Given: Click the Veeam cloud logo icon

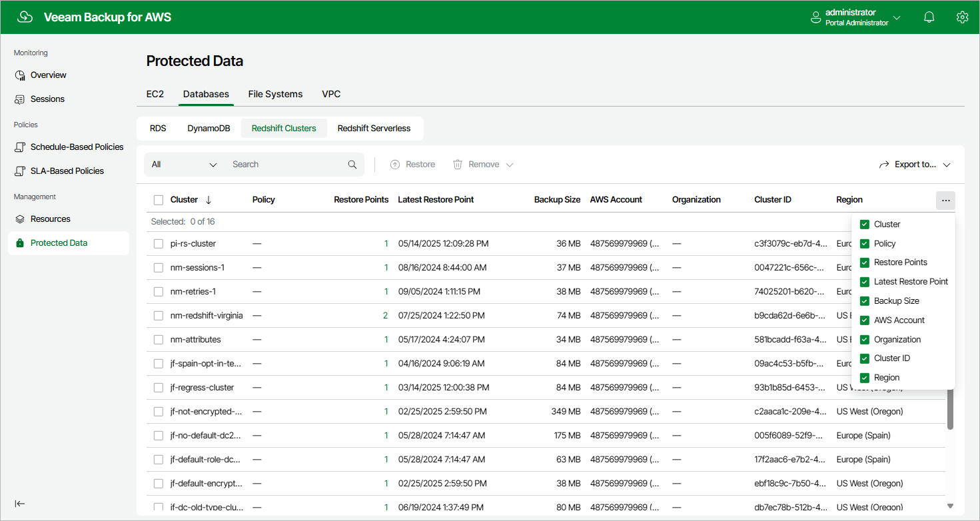Looking at the screenshot, I should pos(25,17).
